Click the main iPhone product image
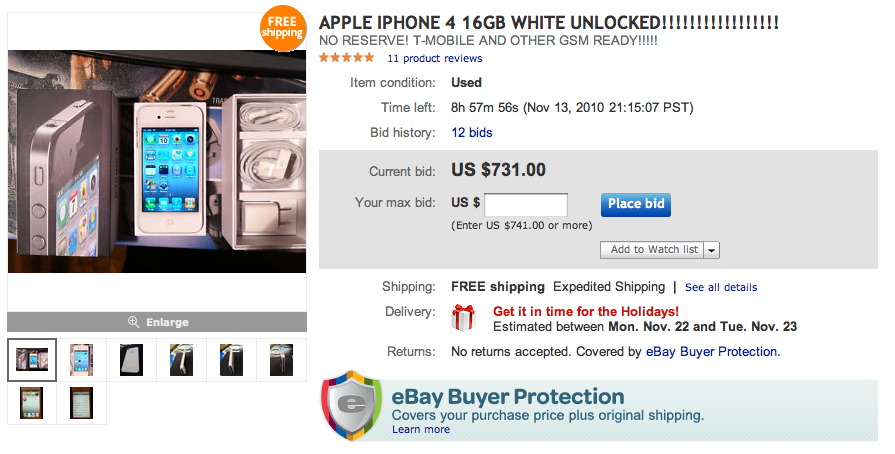895x454 pixels. (157, 161)
